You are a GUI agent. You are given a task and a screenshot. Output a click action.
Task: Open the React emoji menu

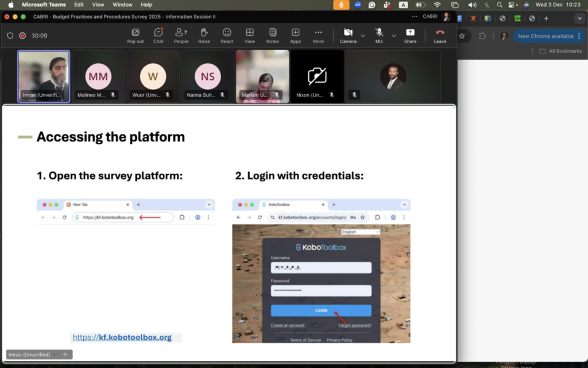[x=227, y=36]
